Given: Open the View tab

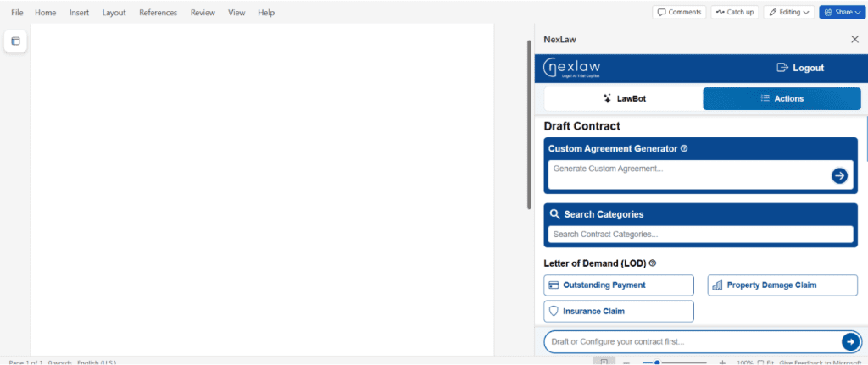Looking at the screenshot, I should 236,12.
